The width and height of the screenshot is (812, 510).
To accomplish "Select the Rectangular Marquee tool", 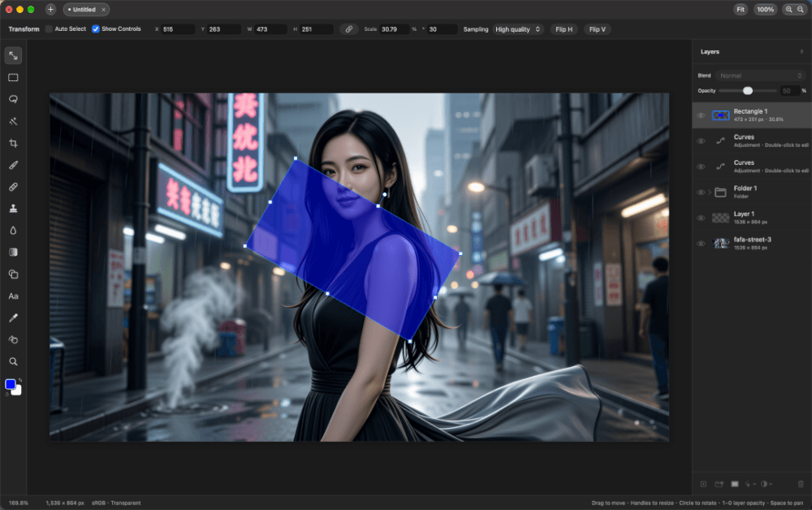I will (x=14, y=78).
